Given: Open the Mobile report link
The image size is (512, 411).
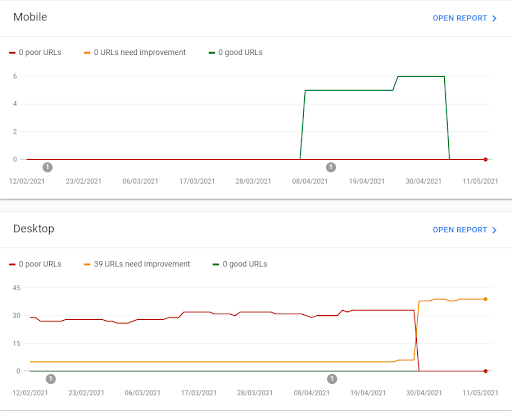Looking at the screenshot, I should [464, 18].
